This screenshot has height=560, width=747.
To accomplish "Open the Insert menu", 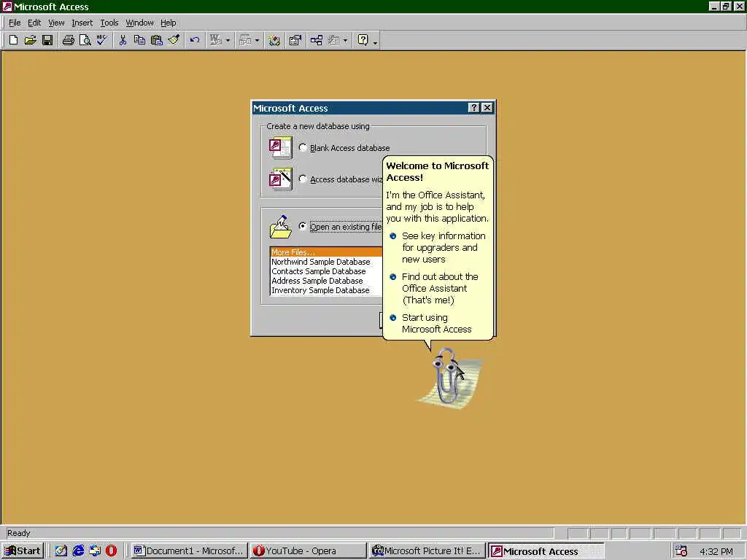I will pyautogui.click(x=82, y=23).
